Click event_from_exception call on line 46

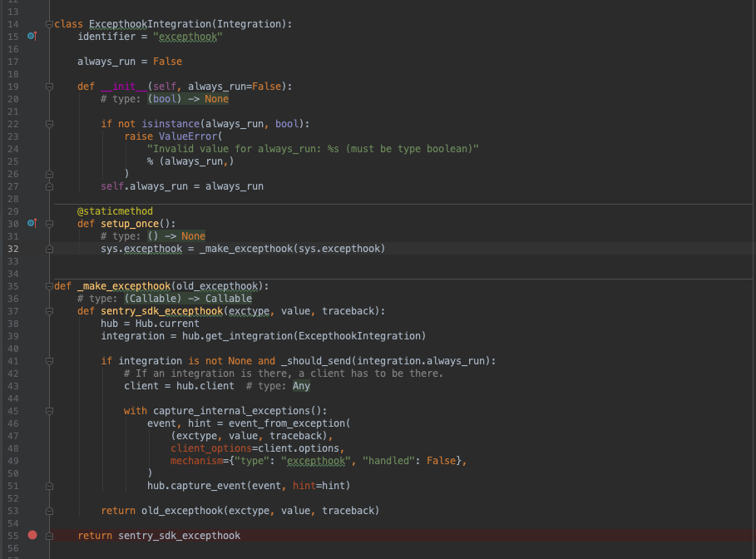coord(287,423)
